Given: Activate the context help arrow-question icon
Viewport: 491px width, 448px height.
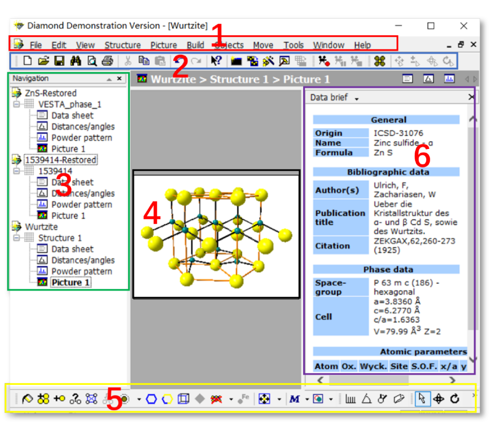Looking at the screenshot, I should [x=216, y=61].
